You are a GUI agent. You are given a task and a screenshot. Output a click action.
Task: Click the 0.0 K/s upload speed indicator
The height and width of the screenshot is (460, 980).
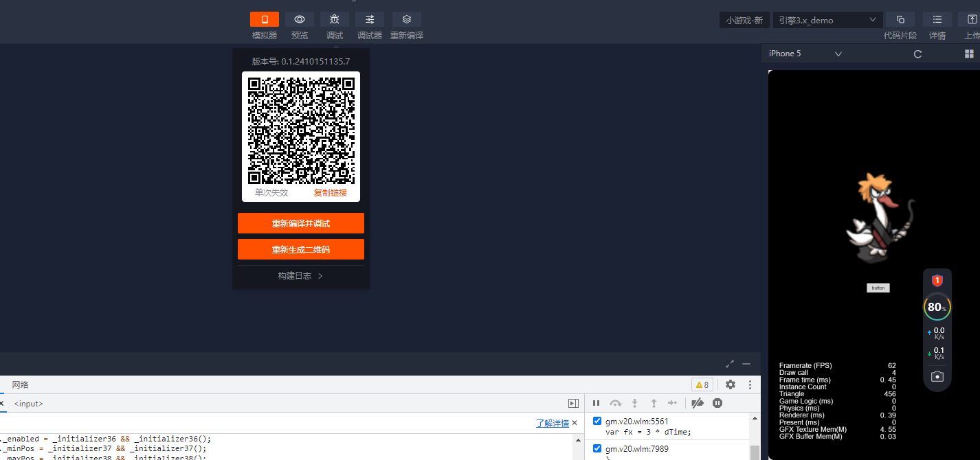pyautogui.click(x=937, y=334)
